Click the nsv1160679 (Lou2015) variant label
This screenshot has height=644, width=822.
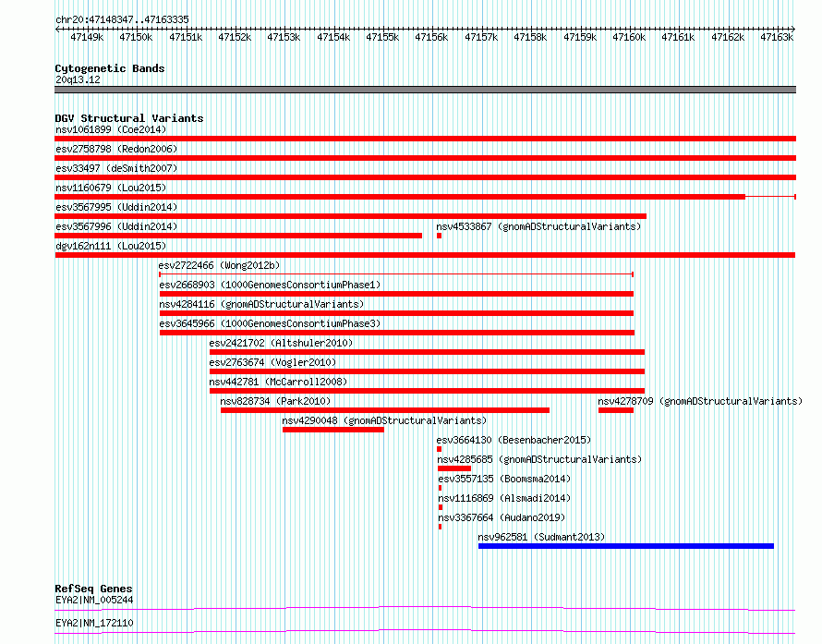coord(111,188)
